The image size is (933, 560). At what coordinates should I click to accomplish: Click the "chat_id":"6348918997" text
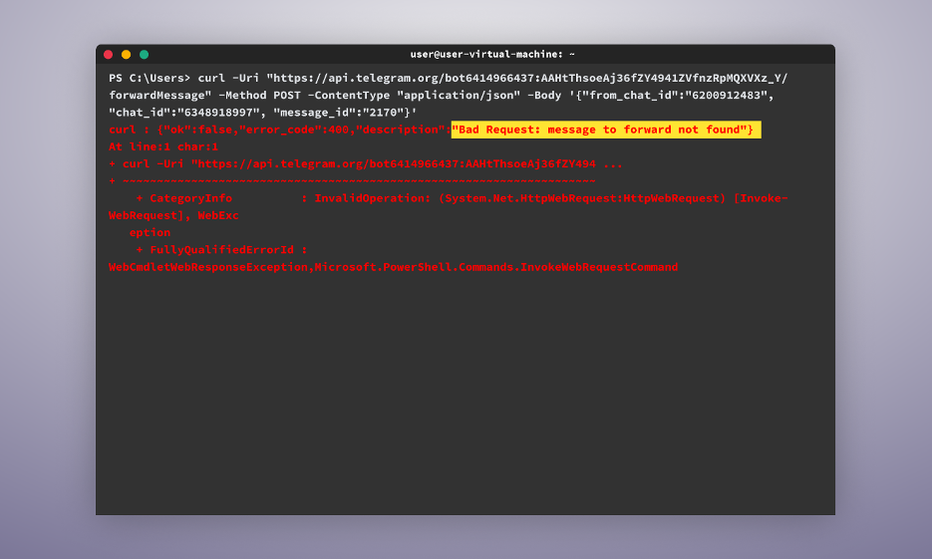coord(183,113)
